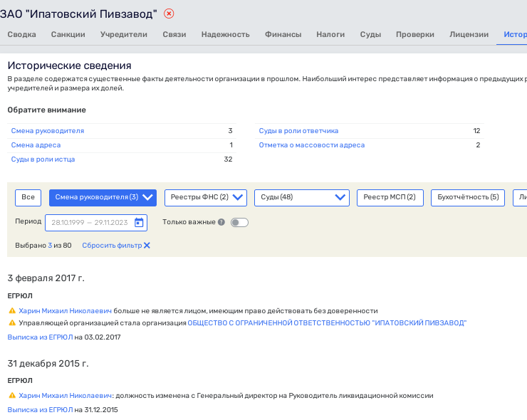Screen dimensions: 527x420
Task: Click the '31 декабря 2015 г.' date heading
Action: pyautogui.click(x=48, y=364)
